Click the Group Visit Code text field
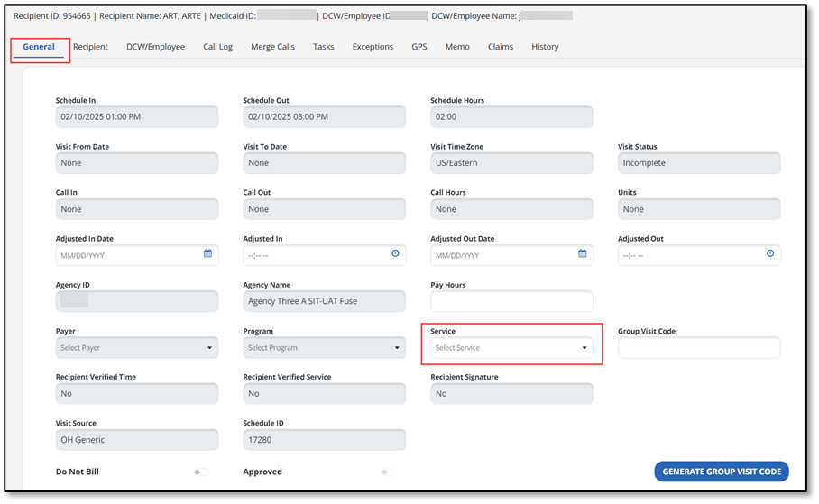Image resolution: width=819 pixels, height=504 pixels. [699, 348]
